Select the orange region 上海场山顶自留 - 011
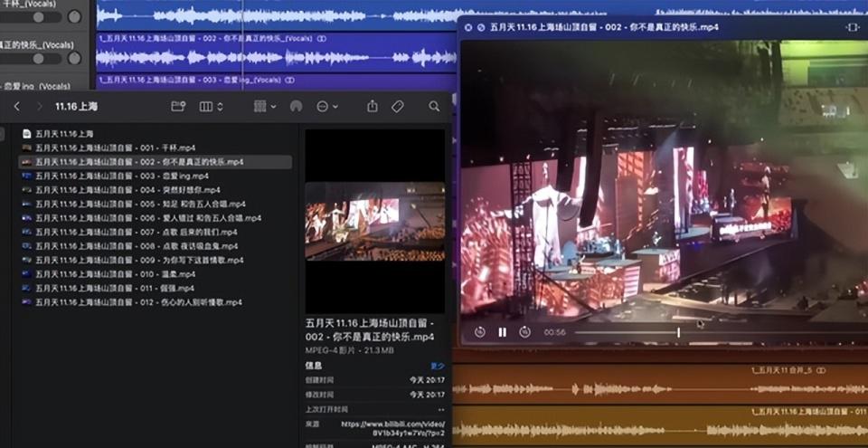The height and width of the screenshot is (448, 868). tap(660, 425)
